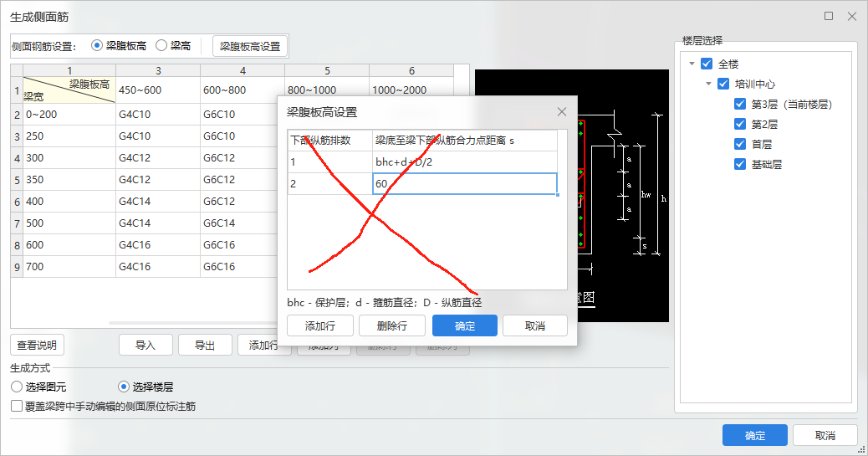Click the G6C10 cell in row 250
Image resolution: width=868 pixels, height=456 pixels.
coord(239,136)
